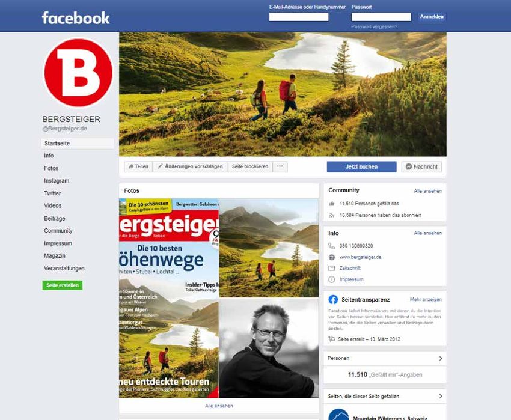Open the black-and-white portrait photo thumbnail

[269, 348]
